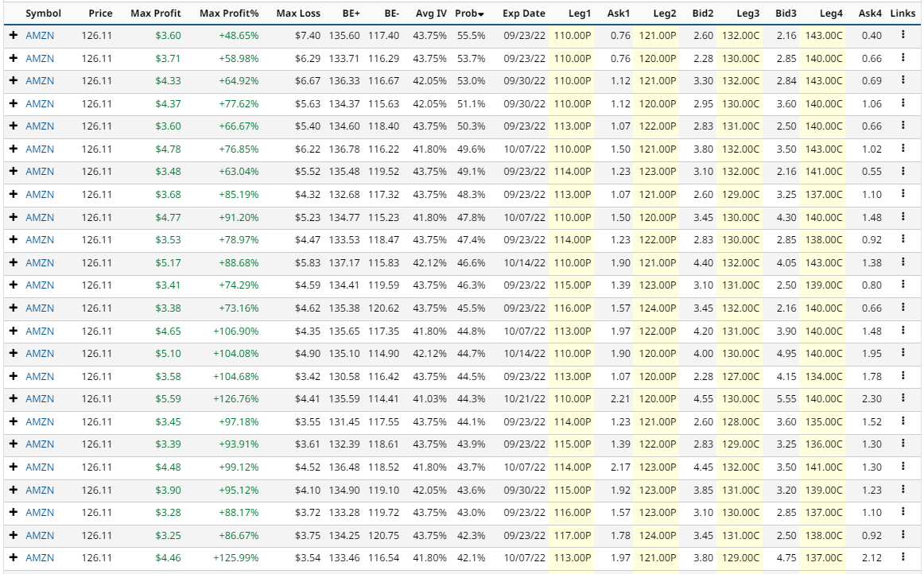This screenshot has height=574, width=924.
Task: Sort by Exp Date column header
Action: (x=524, y=13)
